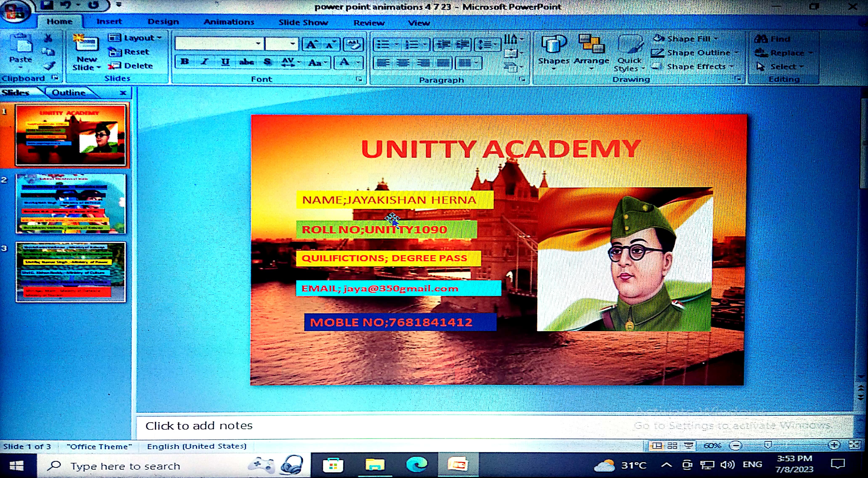Select slide 2 thumbnail
The image size is (868, 478).
click(70, 204)
